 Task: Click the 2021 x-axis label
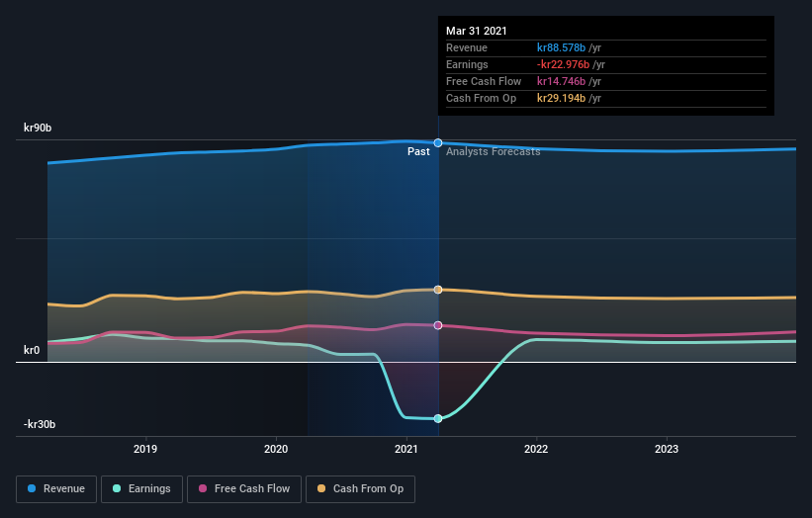(406, 449)
